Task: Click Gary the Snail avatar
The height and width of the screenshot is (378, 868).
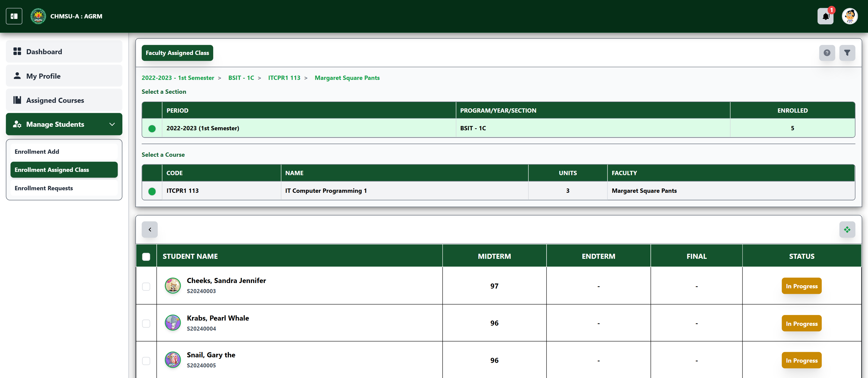Action: tap(173, 360)
